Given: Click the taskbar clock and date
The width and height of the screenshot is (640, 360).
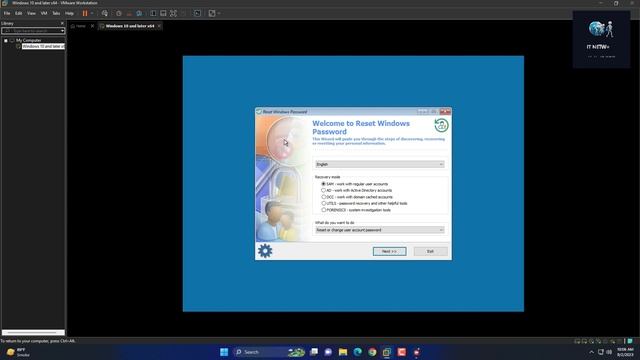Looking at the screenshot, I should [625, 352].
